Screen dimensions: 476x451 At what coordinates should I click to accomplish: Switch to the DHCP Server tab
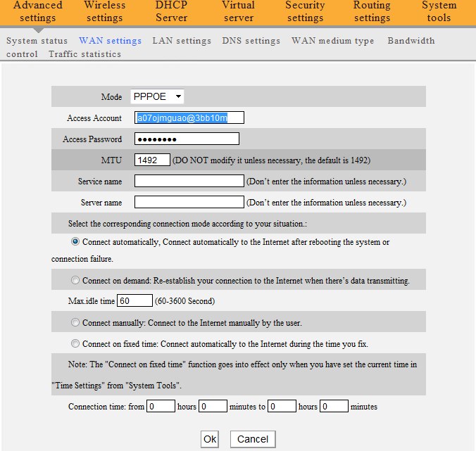point(171,11)
